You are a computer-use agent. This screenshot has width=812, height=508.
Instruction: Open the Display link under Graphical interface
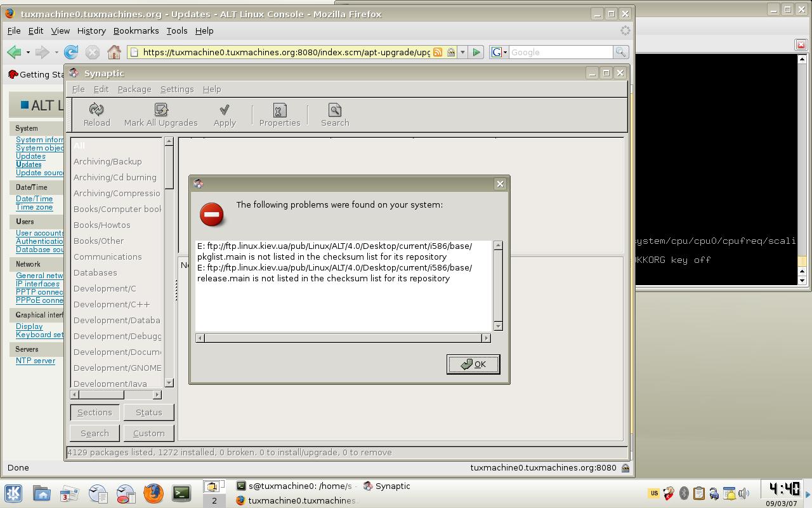point(29,326)
